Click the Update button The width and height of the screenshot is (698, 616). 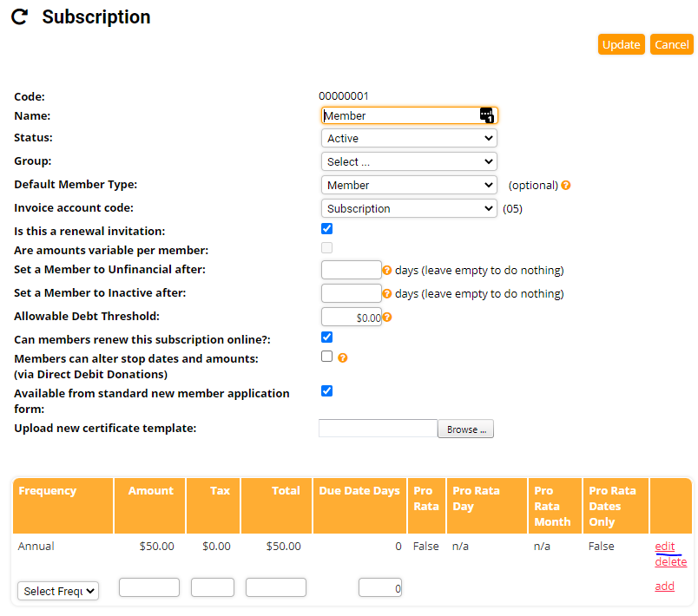click(x=622, y=44)
